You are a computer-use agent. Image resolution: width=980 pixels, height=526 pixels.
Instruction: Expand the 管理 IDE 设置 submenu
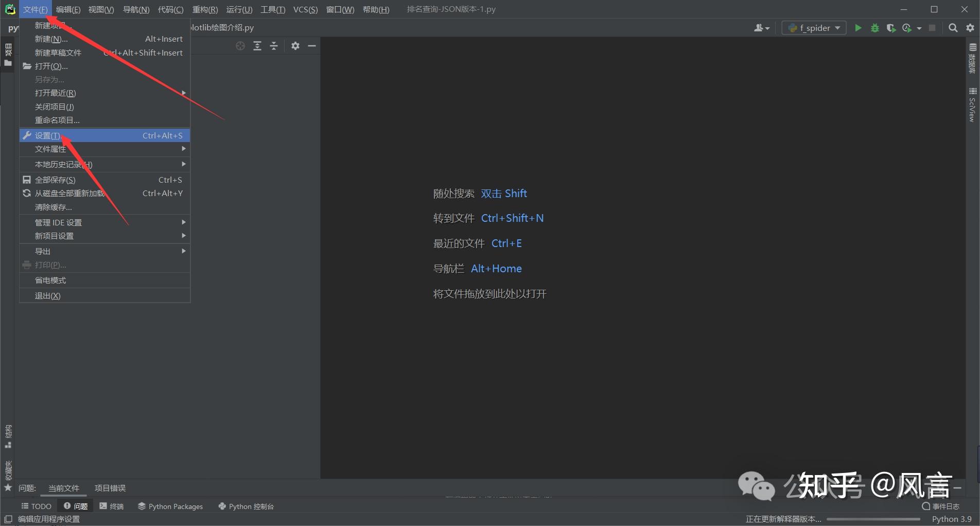(105, 222)
